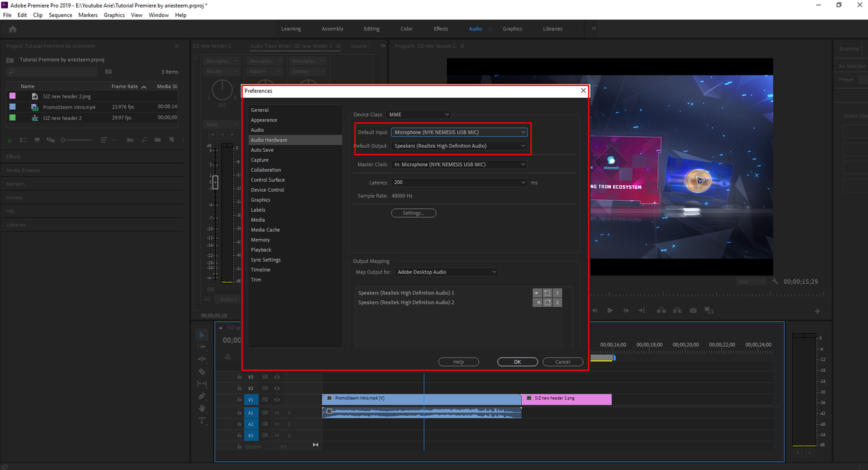Select Auto Save preferences category
This screenshot has width=868, height=470.
262,150
